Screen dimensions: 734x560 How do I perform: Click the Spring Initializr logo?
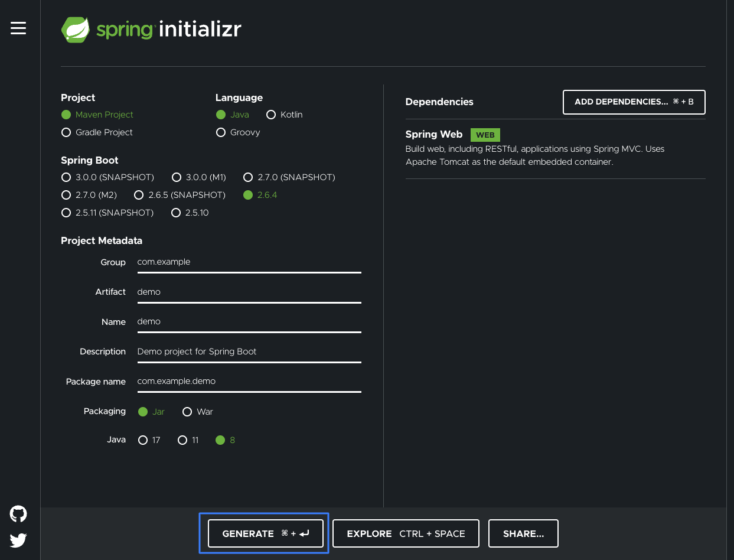pos(151,30)
